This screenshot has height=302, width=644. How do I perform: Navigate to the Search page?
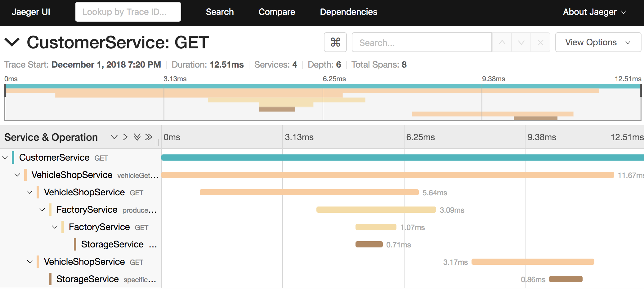click(x=220, y=12)
